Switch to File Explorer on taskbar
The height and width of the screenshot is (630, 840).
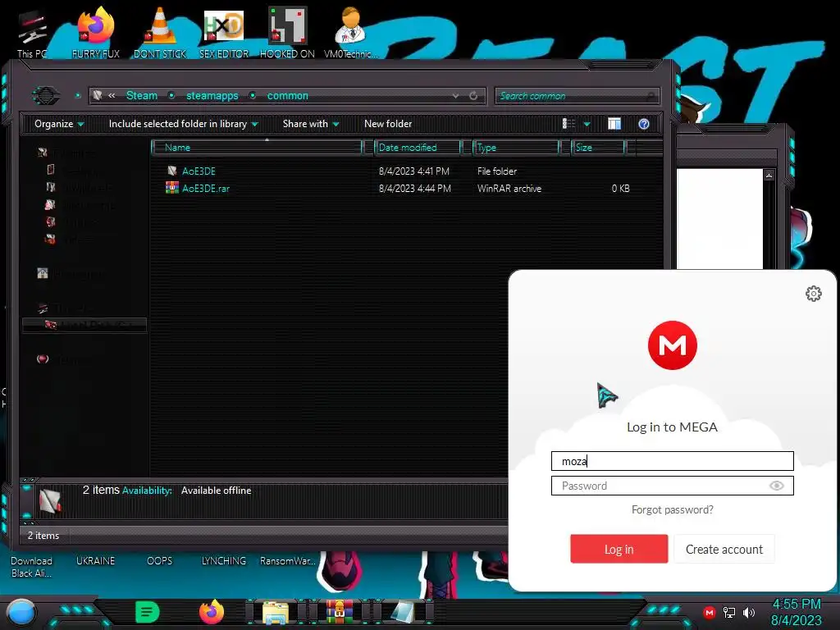tap(276, 613)
